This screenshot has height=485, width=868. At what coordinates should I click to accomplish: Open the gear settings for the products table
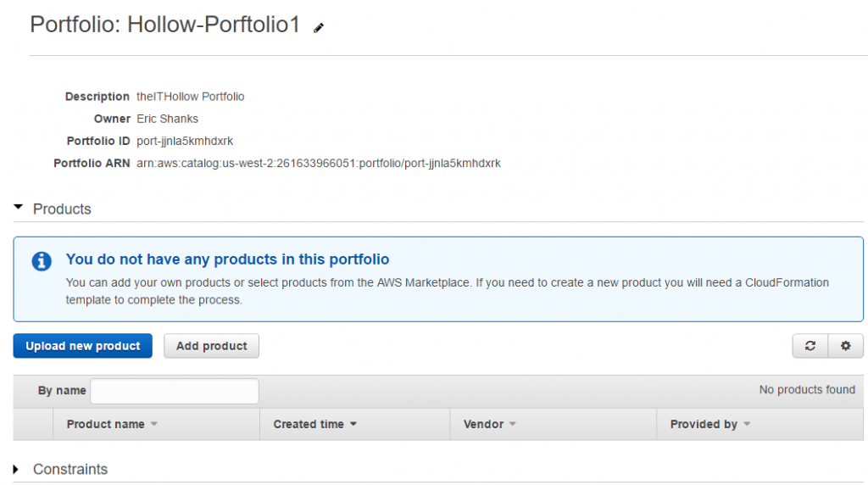click(x=845, y=346)
